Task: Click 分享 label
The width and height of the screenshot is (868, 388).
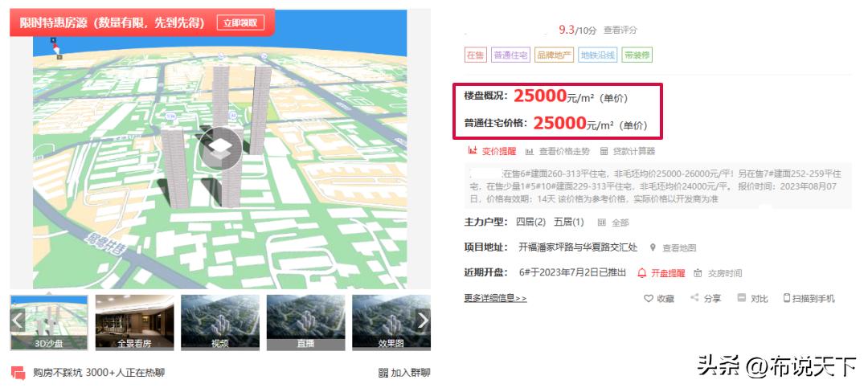Action: [x=712, y=298]
